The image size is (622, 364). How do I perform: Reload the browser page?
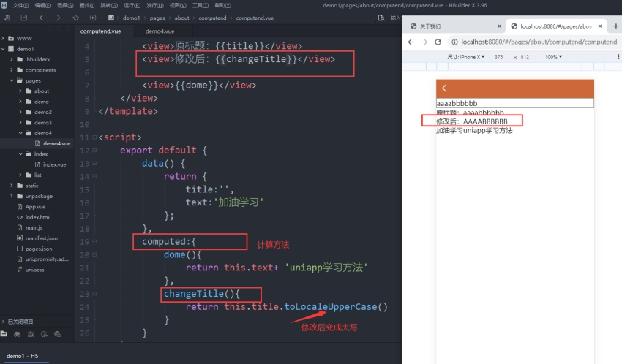(438, 42)
